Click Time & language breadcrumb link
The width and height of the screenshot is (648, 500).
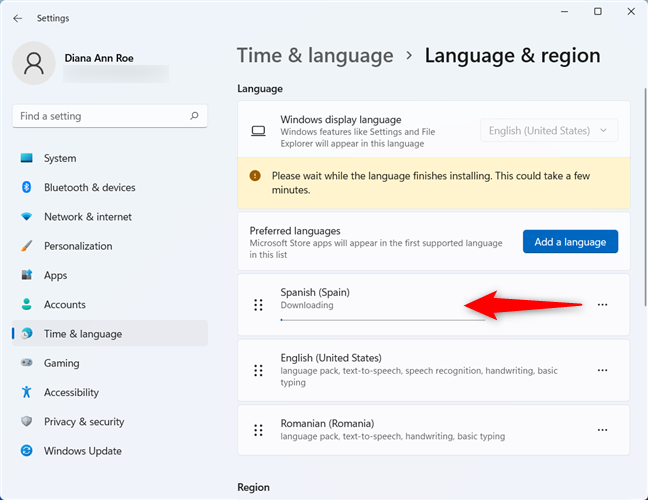315,56
